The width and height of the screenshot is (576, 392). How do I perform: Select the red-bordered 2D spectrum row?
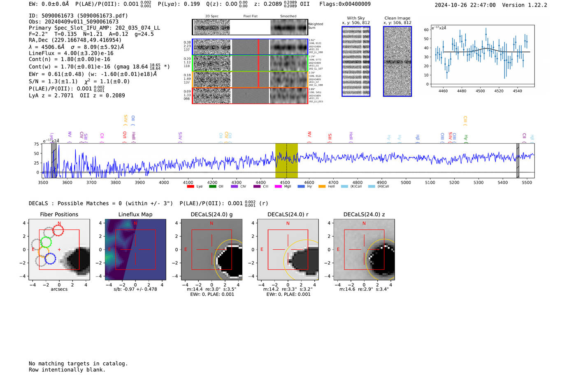pos(250,95)
